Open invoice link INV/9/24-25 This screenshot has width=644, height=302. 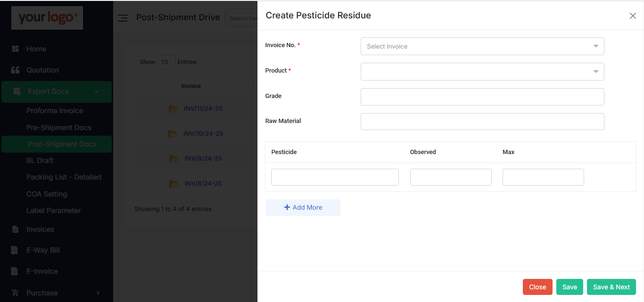pyautogui.click(x=203, y=159)
